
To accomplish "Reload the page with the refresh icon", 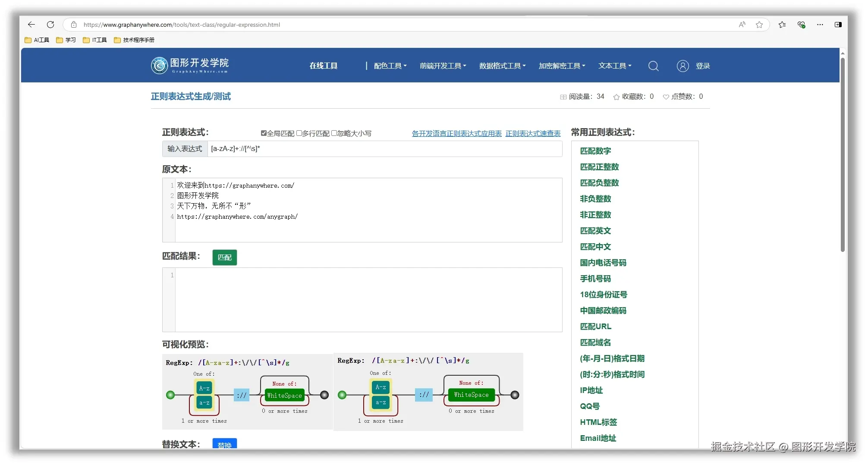I will point(50,25).
